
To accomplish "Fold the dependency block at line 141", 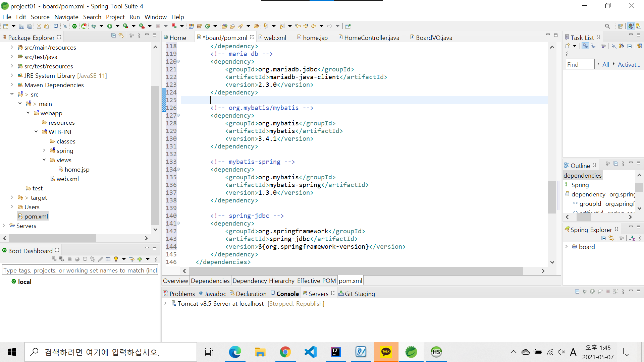I will 178,223.
